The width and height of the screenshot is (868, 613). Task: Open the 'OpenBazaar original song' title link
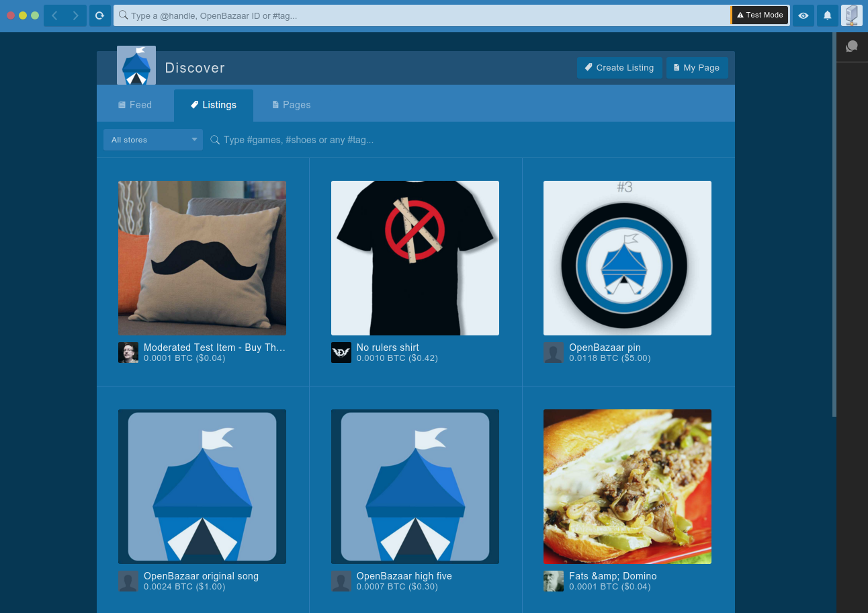tap(201, 576)
